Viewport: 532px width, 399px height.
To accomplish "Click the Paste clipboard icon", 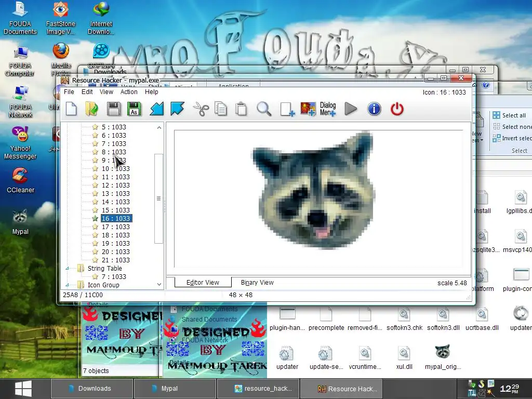I will click(x=241, y=109).
